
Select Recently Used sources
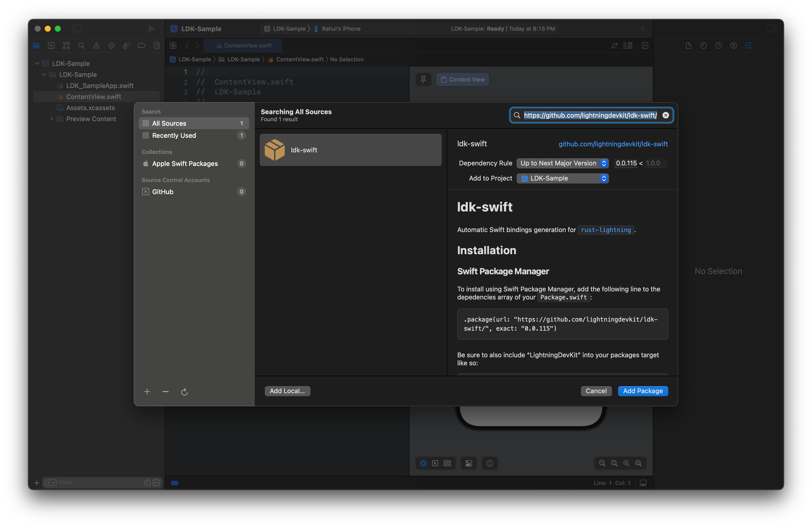(x=194, y=135)
